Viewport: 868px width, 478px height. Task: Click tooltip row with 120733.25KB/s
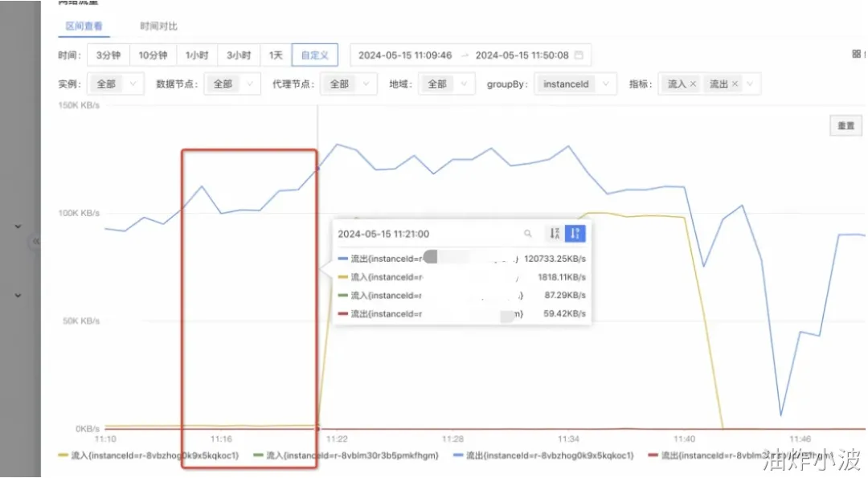(461, 259)
